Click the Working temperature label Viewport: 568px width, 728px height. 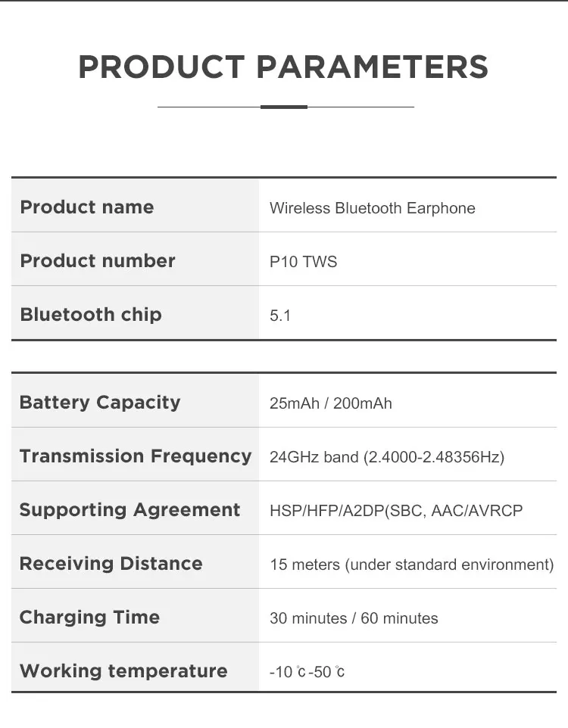coord(123,671)
